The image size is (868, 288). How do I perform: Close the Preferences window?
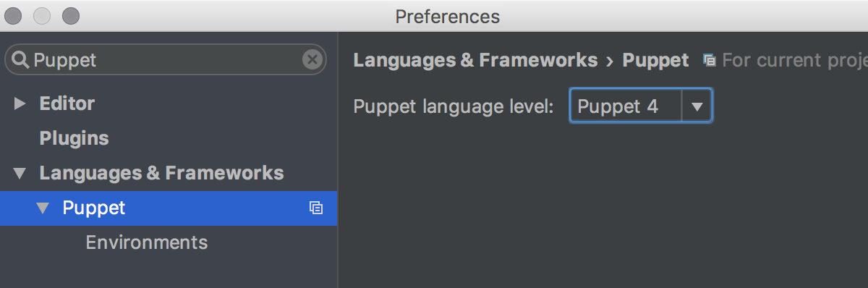coord(14,15)
